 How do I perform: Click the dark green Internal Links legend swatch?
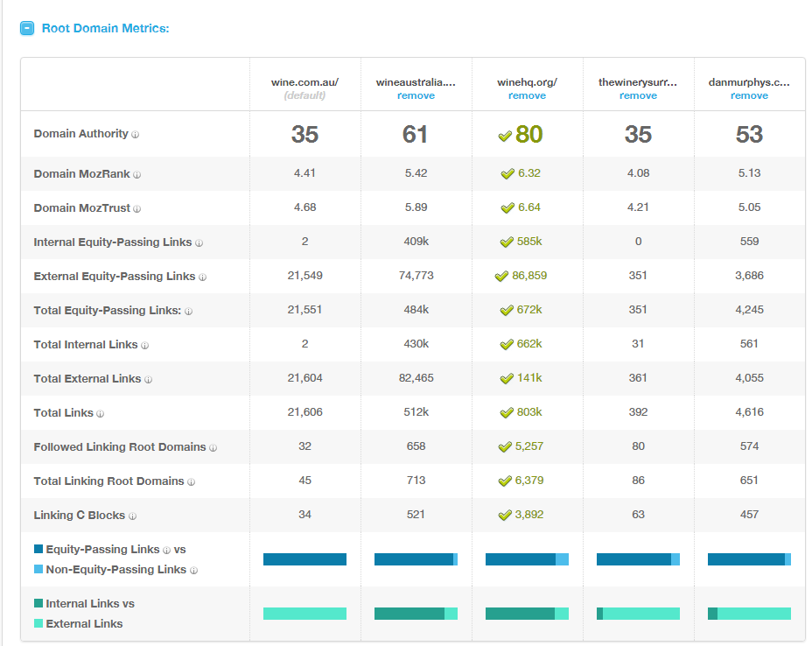click(38, 603)
